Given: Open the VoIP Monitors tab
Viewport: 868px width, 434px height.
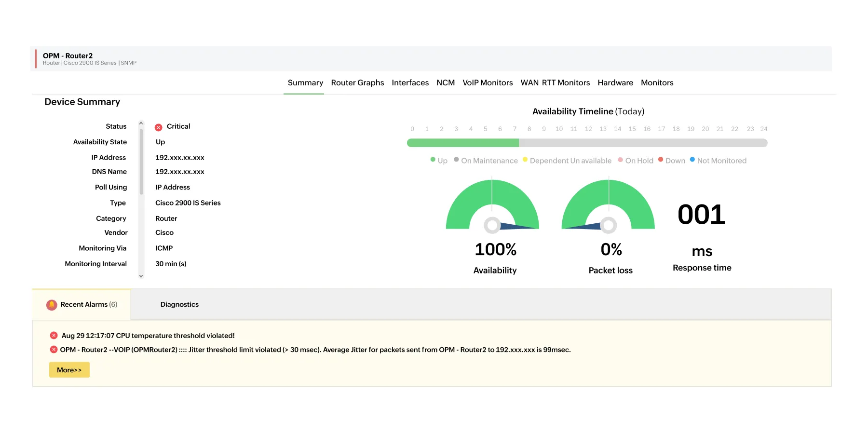Looking at the screenshot, I should pyautogui.click(x=488, y=83).
